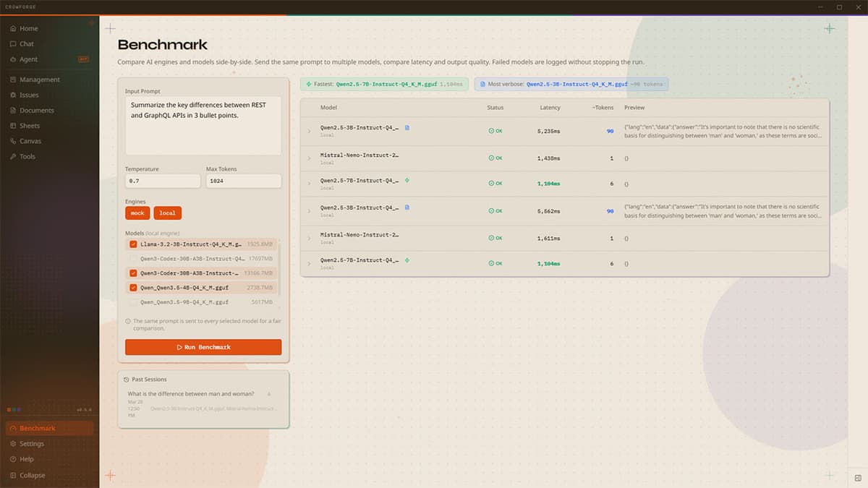Click the 5617MB size label
The height and width of the screenshot is (488, 868).
[262, 302]
